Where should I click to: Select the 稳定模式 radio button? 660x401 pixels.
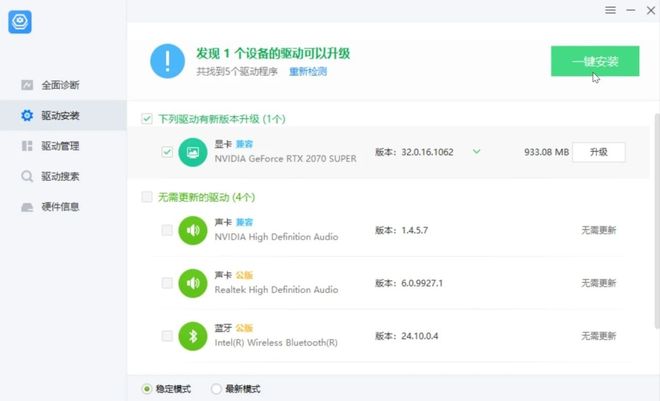tap(146, 389)
